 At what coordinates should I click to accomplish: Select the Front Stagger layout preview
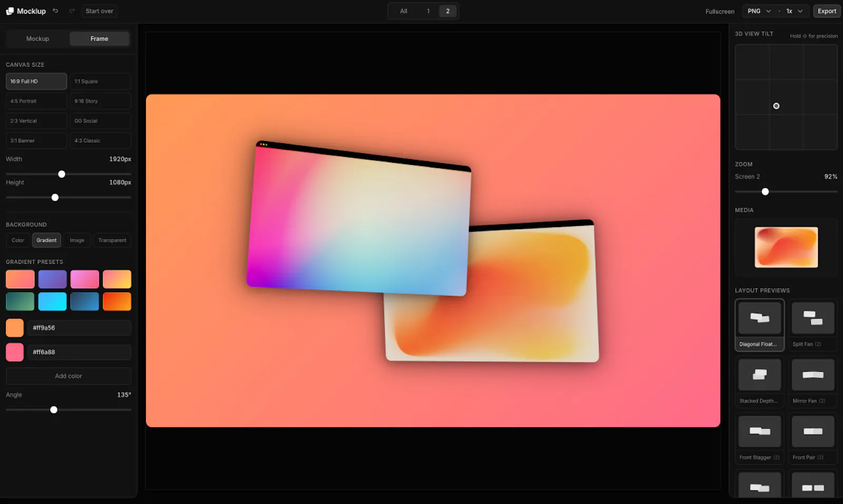click(759, 439)
